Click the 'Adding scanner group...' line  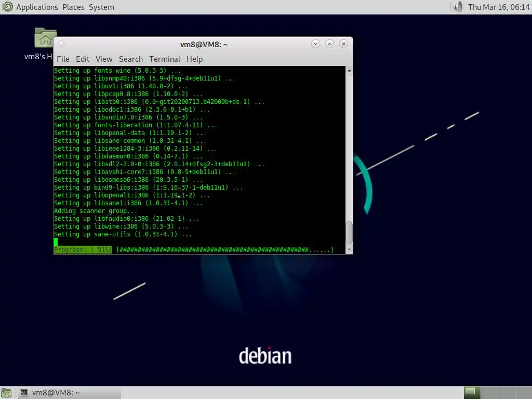tap(96, 211)
